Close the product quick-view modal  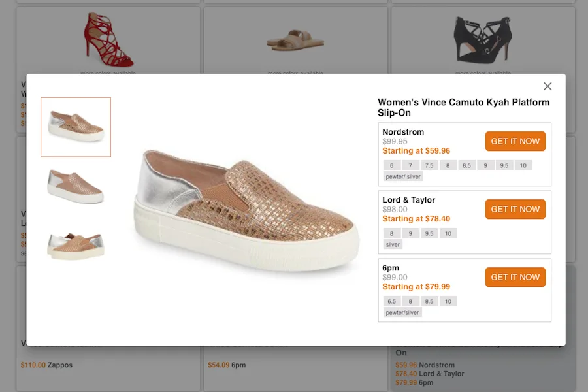pos(547,86)
